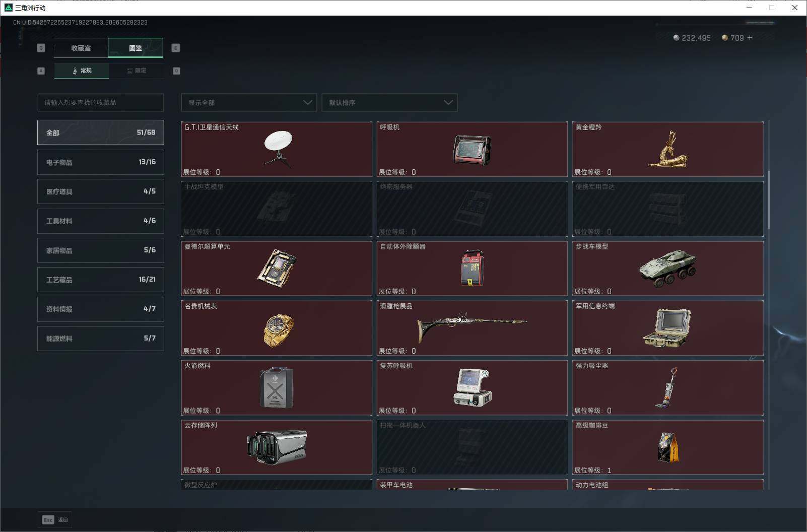The width and height of the screenshot is (807, 532).
Task: Select the 电子物品 category 13/16
Action: [x=101, y=162]
